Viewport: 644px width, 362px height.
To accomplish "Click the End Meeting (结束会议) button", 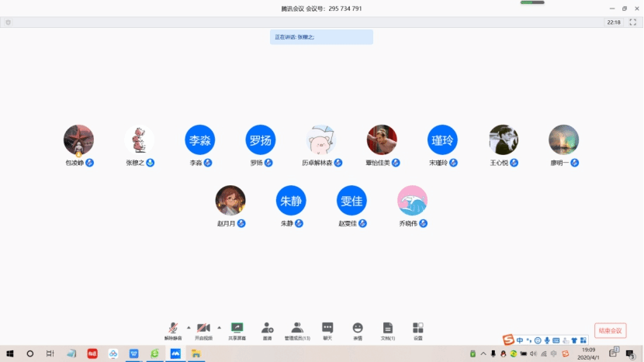I will point(610,330).
